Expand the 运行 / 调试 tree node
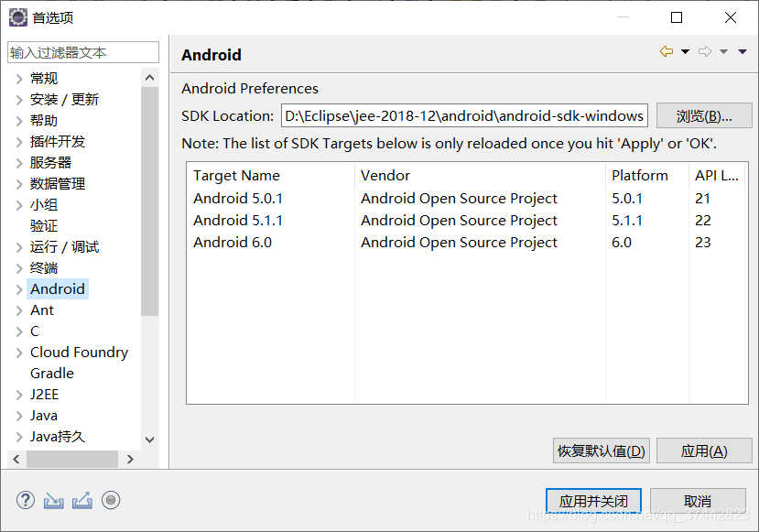759x532 pixels. 19,247
